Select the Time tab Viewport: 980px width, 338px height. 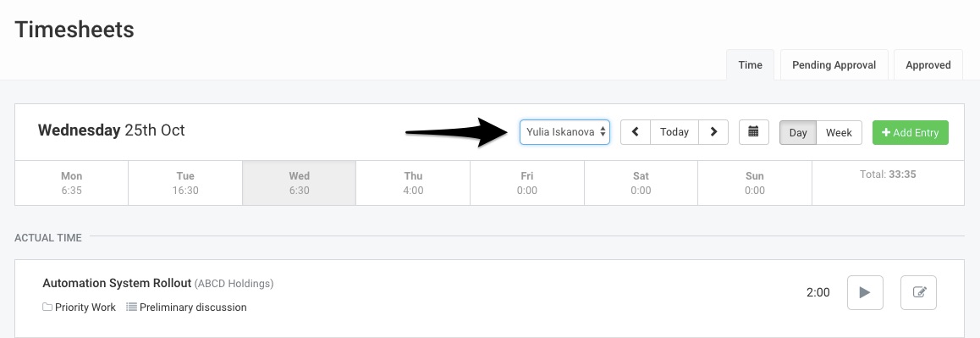pos(750,65)
